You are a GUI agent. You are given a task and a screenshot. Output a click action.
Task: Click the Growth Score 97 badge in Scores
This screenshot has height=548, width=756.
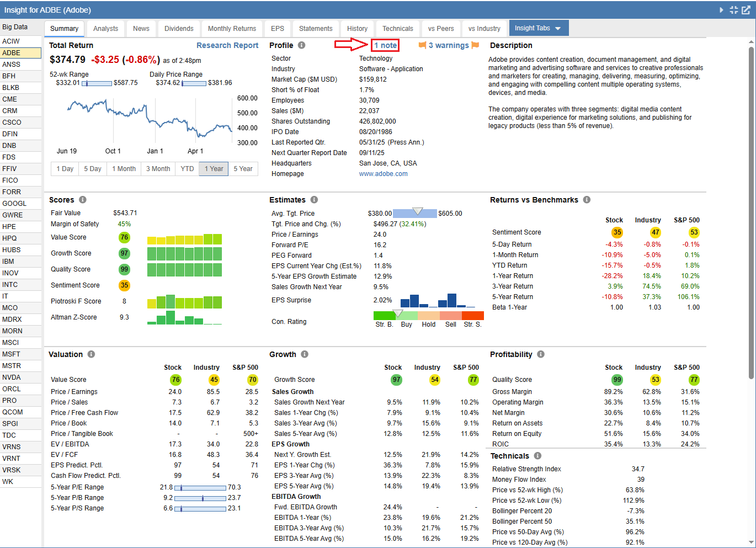[x=124, y=253]
